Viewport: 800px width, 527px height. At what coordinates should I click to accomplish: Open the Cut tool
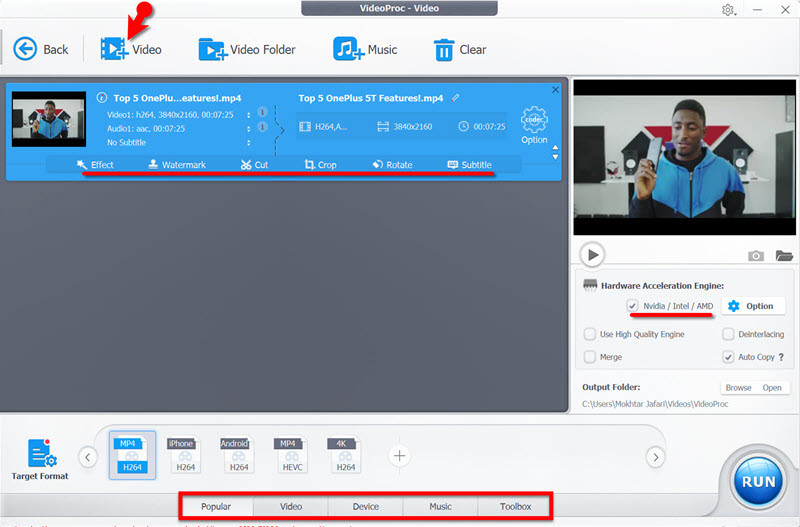coord(254,165)
